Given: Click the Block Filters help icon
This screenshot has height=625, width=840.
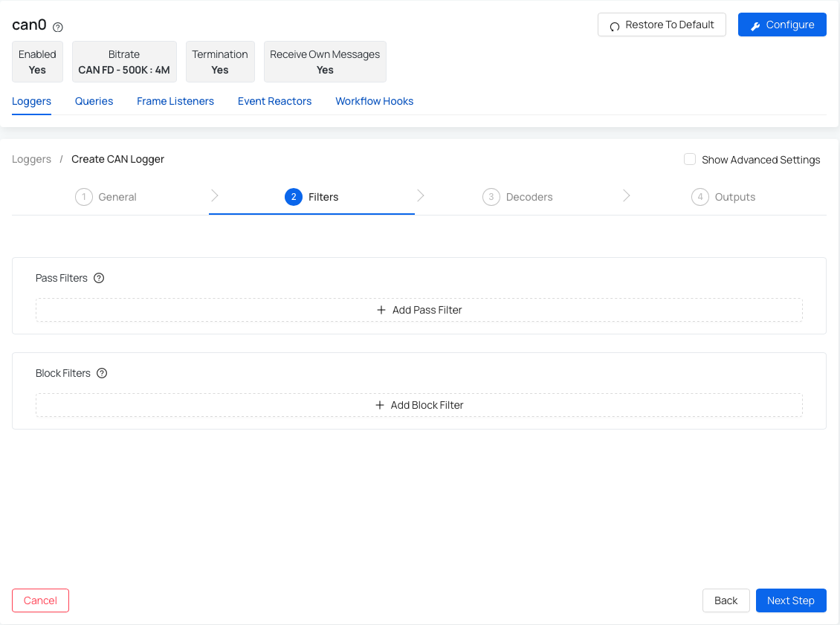Looking at the screenshot, I should click(102, 373).
